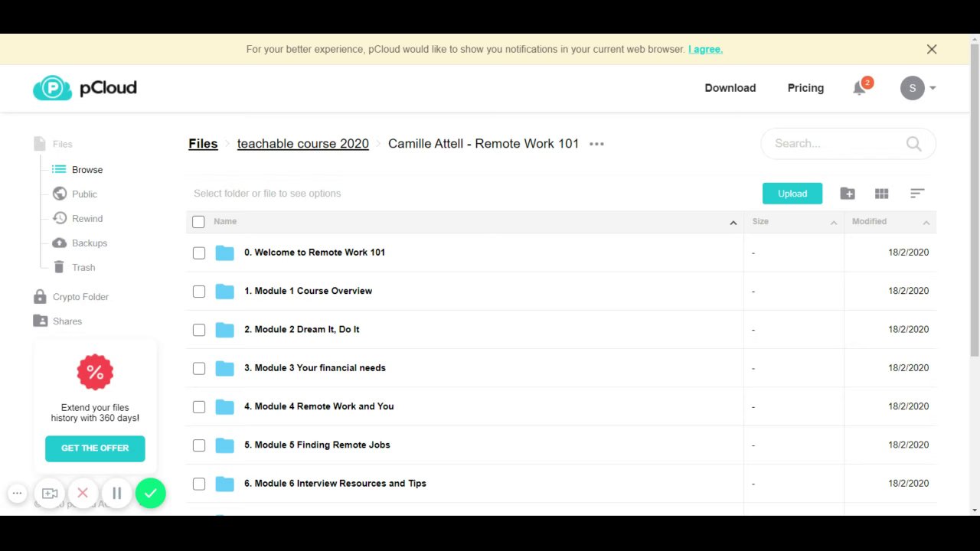The height and width of the screenshot is (551, 980).
Task: Open the Pricing page
Action: (805, 88)
